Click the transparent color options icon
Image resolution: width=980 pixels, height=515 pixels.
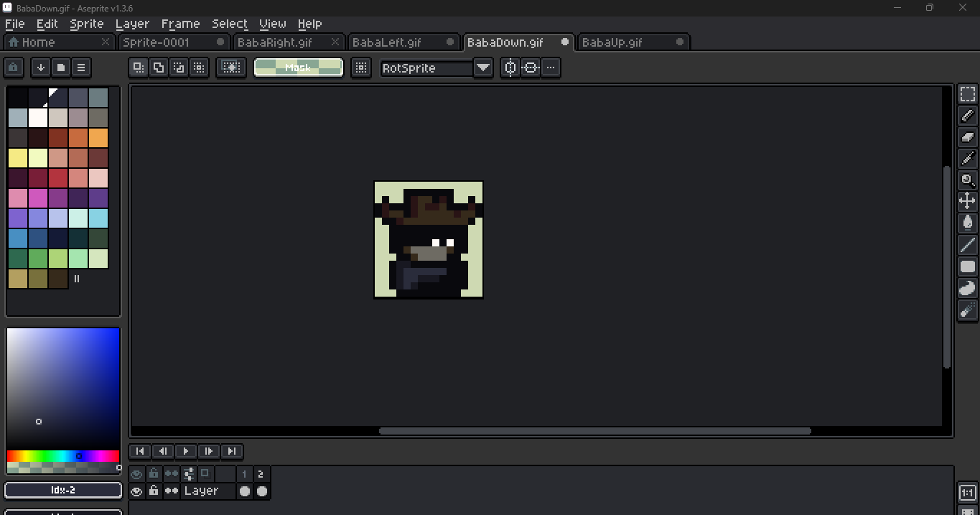tap(231, 68)
